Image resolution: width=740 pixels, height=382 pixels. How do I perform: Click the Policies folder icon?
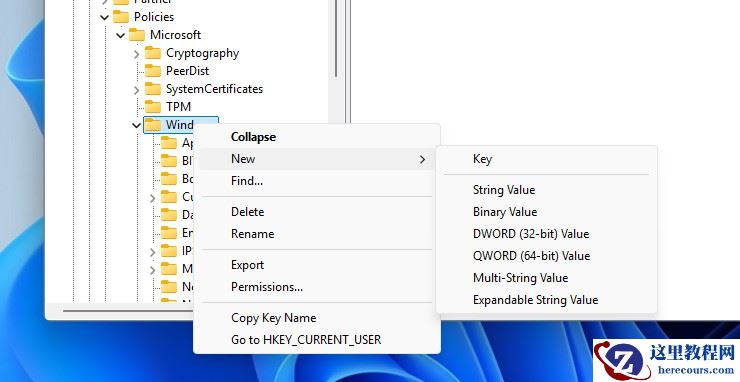[121, 17]
